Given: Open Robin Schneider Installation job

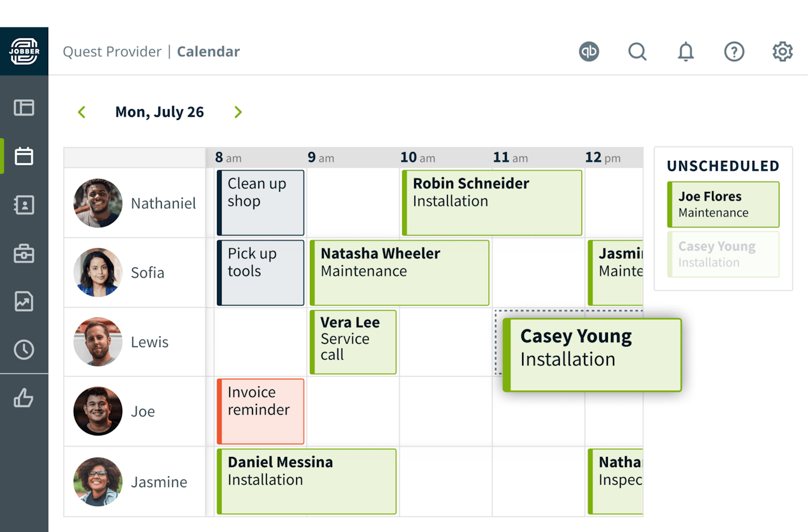Looking at the screenshot, I should tap(492, 203).
